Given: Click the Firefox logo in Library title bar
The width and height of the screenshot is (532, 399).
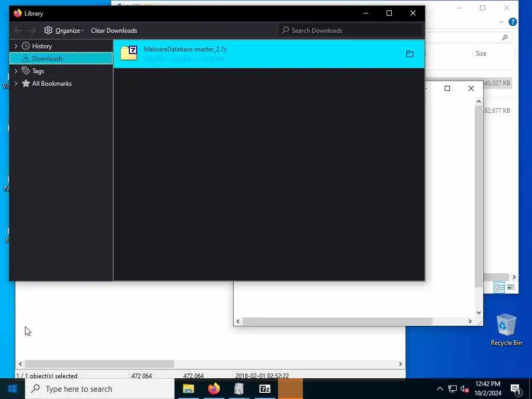Looking at the screenshot, I should point(18,13).
